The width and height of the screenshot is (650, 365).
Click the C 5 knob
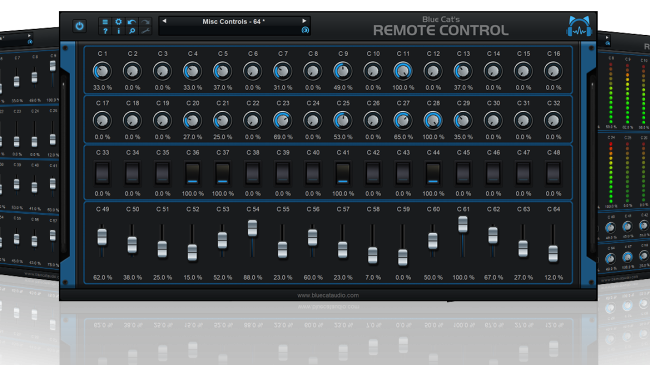(222, 71)
